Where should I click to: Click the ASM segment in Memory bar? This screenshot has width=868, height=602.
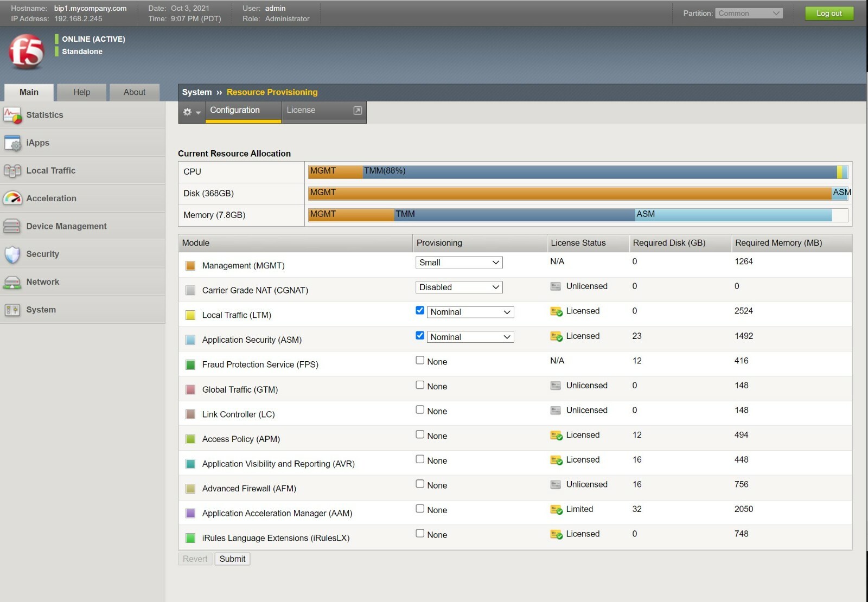[x=733, y=215]
